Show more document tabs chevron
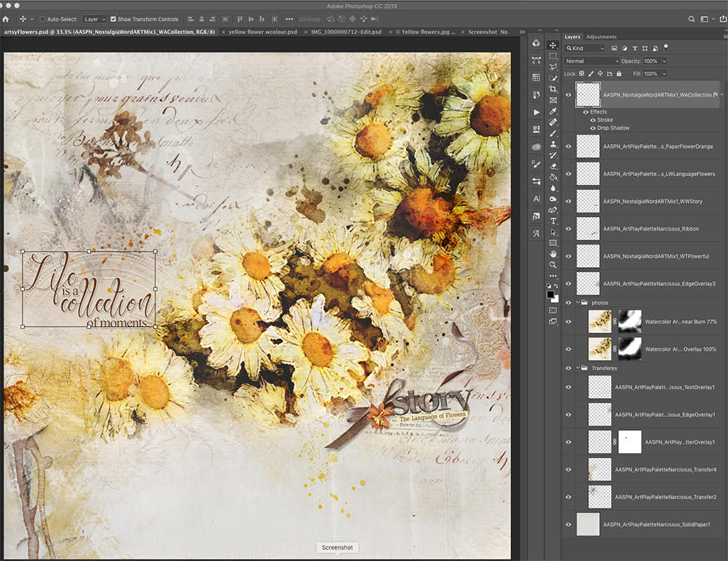The image size is (728, 561). tap(522, 32)
